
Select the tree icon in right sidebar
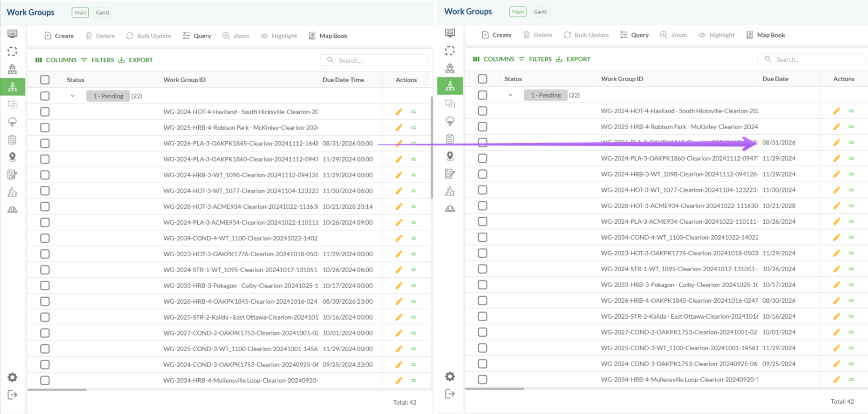[450, 121]
